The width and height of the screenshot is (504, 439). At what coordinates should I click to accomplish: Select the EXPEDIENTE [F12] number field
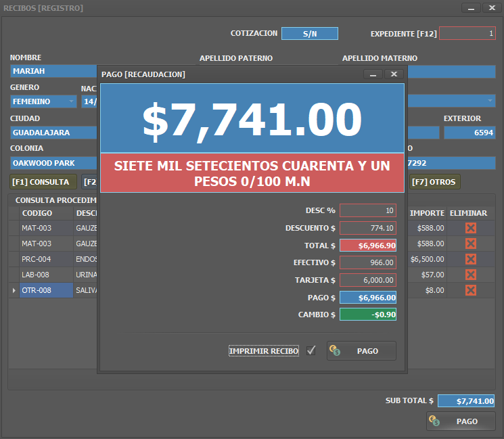click(x=467, y=33)
